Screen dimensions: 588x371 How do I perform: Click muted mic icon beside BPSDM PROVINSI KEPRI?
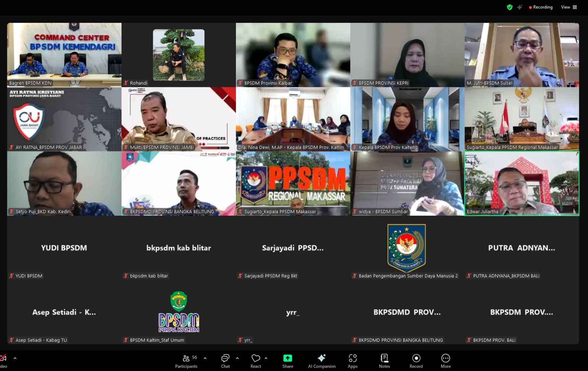355,83
